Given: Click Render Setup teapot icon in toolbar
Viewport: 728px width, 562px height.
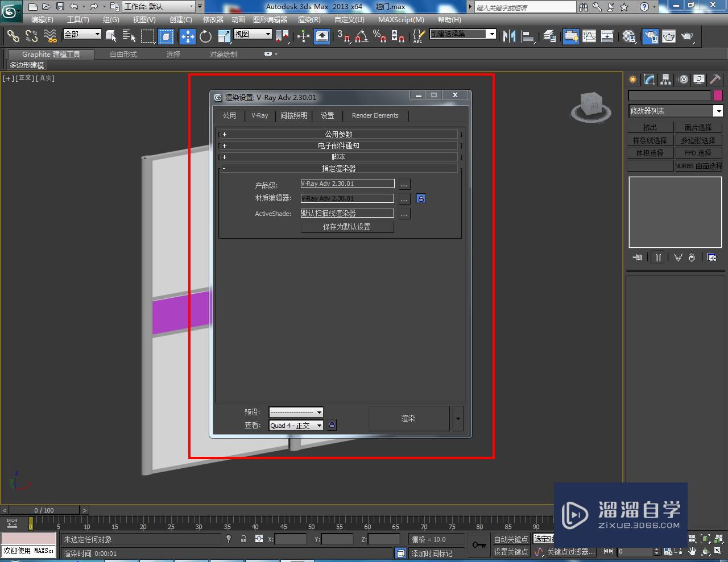Looking at the screenshot, I should (x=650, y=36).
